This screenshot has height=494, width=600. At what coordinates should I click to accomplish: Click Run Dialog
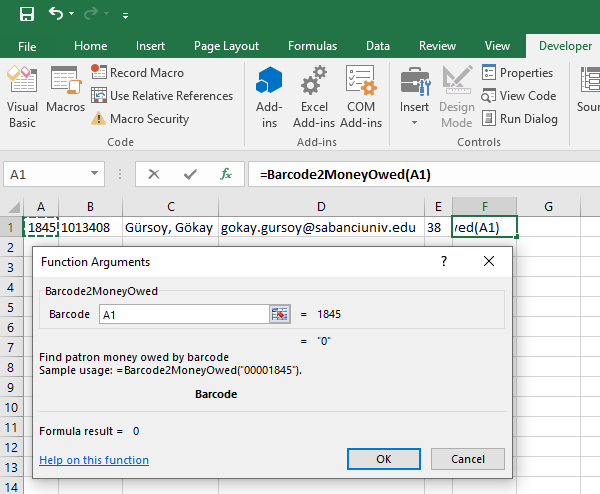(520, 119)
